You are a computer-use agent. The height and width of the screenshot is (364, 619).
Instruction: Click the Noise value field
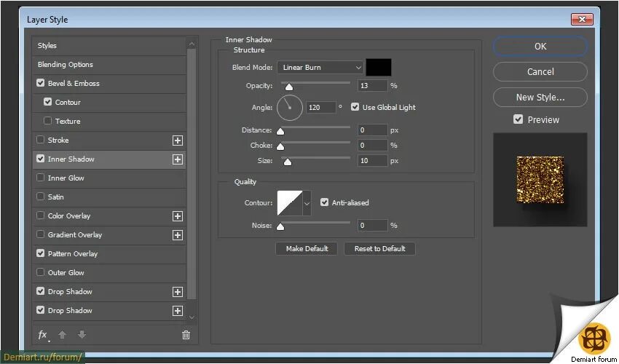373,226
